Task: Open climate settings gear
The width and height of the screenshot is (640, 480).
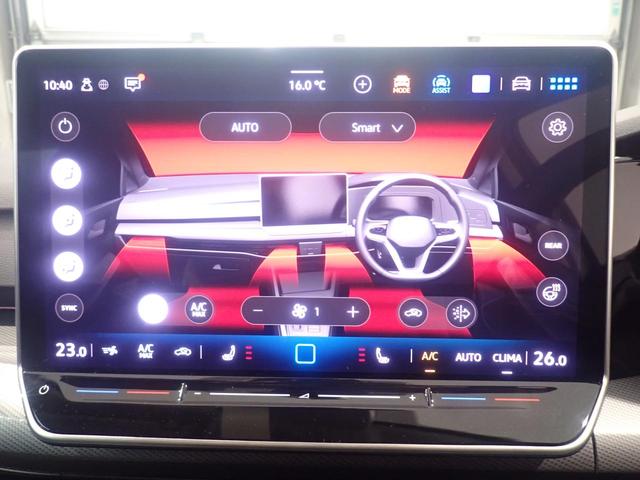Action: coord(557,127)
